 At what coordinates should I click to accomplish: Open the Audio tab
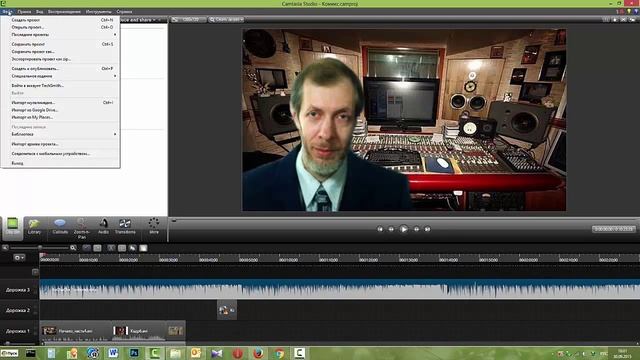pos(103,227)
